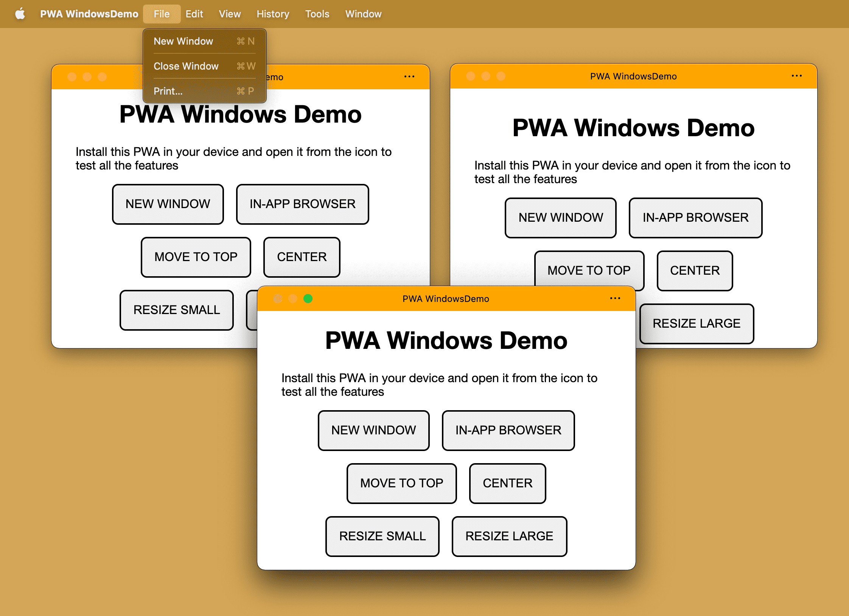Image resolution: width=849 pixels, height=616 pixels.
Task: Click the ellipsis icon on back-left window
Action: 409,77
